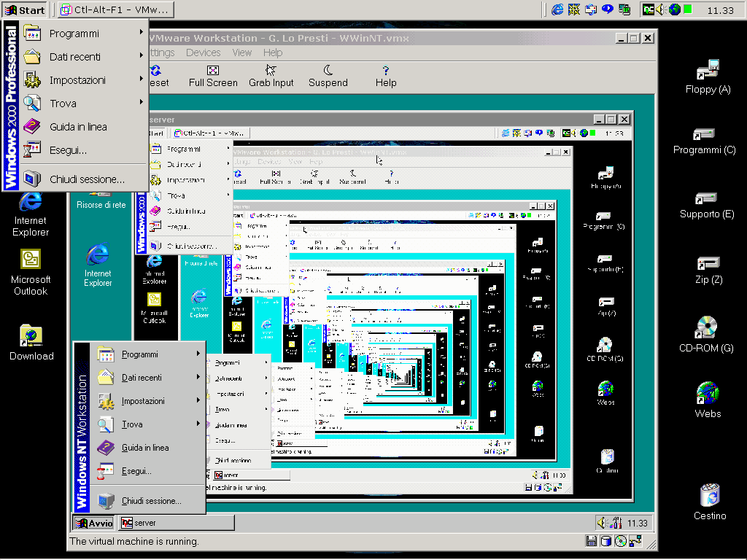Image resolution: width=747 pixels, height=560 pixels.
Task: Click Full Screen toolbar button in VMware
Action: (x=213, y=77)
